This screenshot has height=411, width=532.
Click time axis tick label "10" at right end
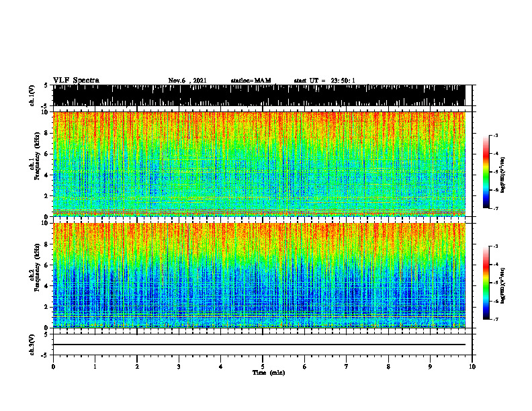coord(472,367)
